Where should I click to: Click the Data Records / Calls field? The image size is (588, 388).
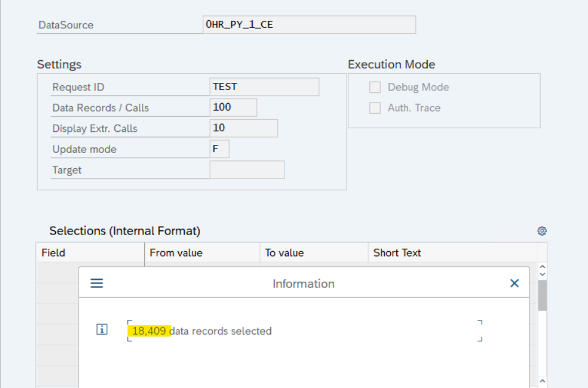[x=233, y=107]
